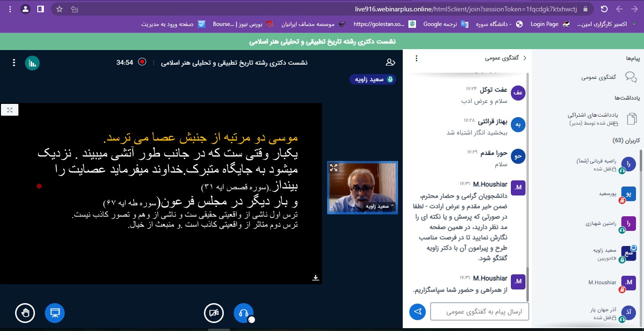
Task: Open the public chat options menu
Action: click(416, 59)
